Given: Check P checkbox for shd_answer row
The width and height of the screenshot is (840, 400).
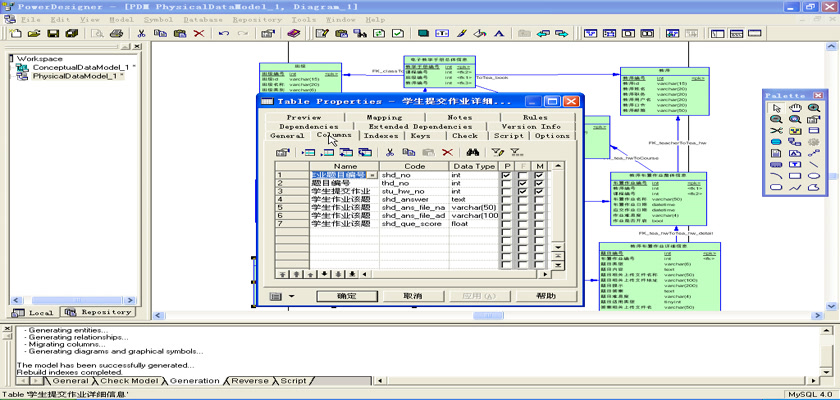Looking at the screenshot, I should [506, 199].
